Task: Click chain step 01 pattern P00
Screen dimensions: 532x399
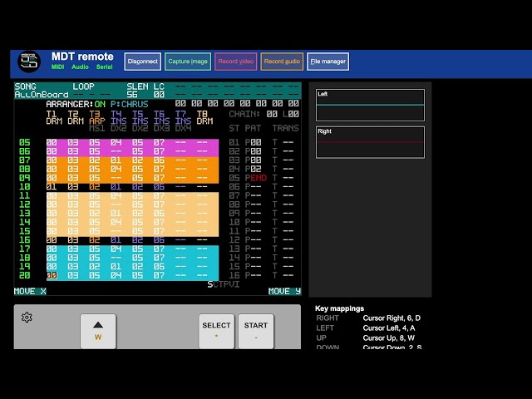Action: click(x=253, y=142)
